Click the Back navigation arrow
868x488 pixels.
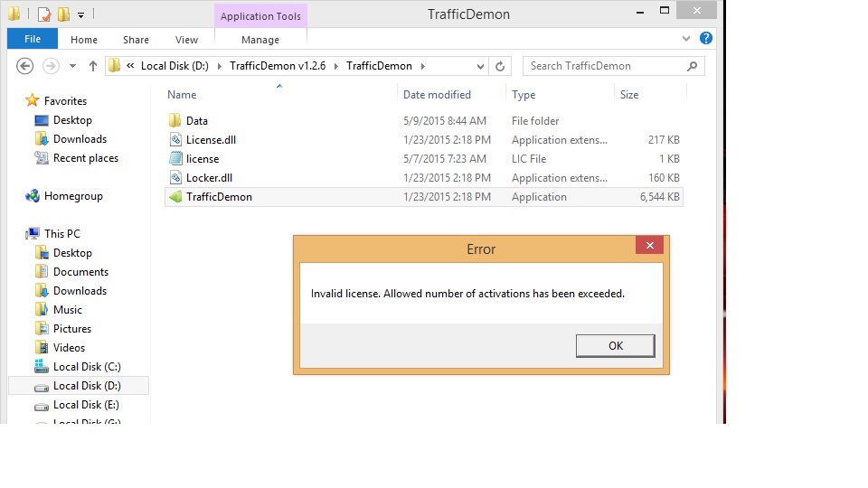point(25,66)
